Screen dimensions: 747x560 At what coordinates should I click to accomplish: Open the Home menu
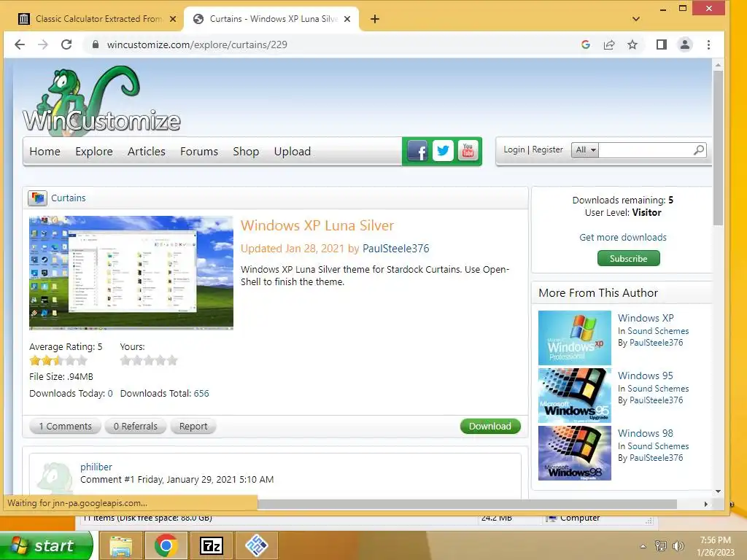coord(44,152)
